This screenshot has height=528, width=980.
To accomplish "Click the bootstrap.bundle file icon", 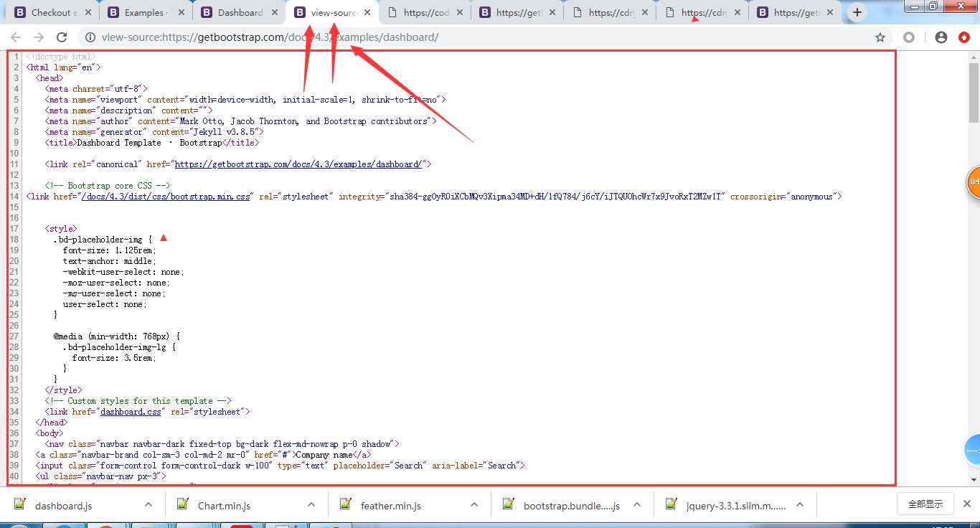I will click(x=509, y=504).
